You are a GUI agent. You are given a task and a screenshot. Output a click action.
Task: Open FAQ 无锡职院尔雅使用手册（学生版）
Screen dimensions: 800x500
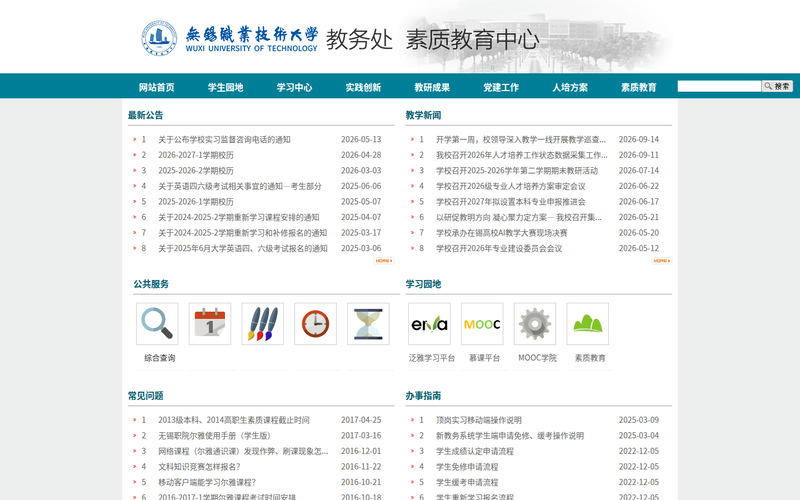(214, 436)
